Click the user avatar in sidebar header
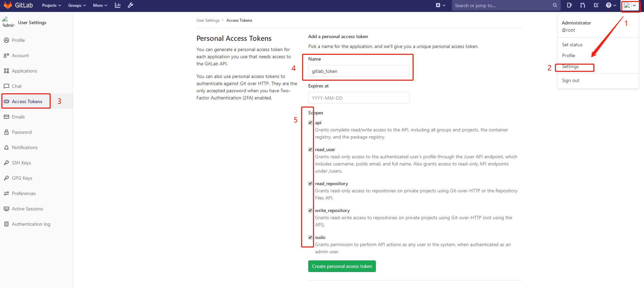Image resolution: width=644 pixels, height=288 pixels. pyautogui.click(x=8, y=22)
